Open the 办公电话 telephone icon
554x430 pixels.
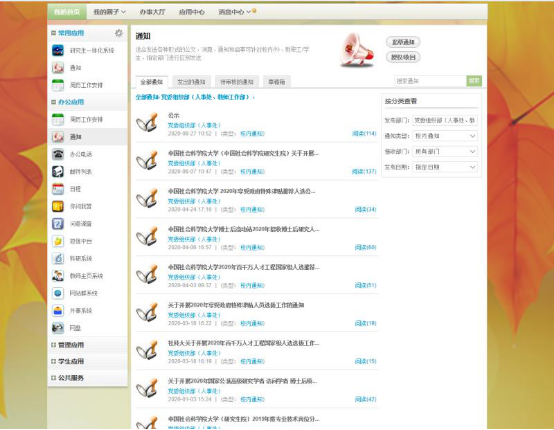58,154
